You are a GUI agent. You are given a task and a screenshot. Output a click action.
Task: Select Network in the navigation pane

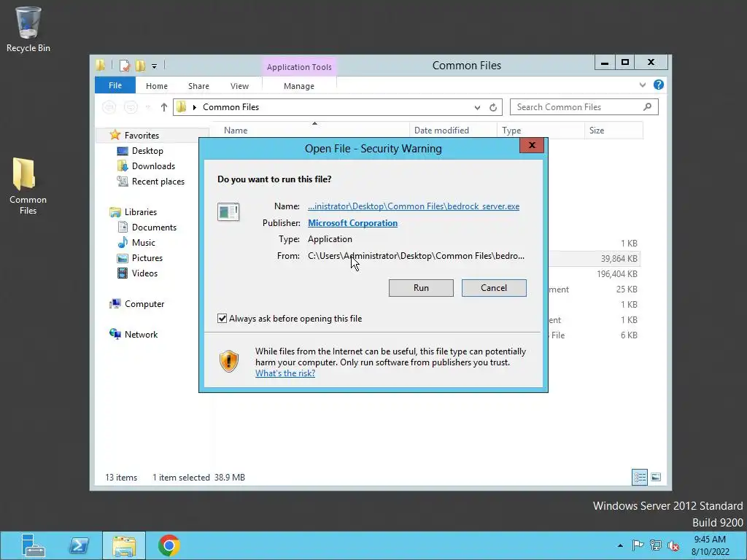point(141,334)
